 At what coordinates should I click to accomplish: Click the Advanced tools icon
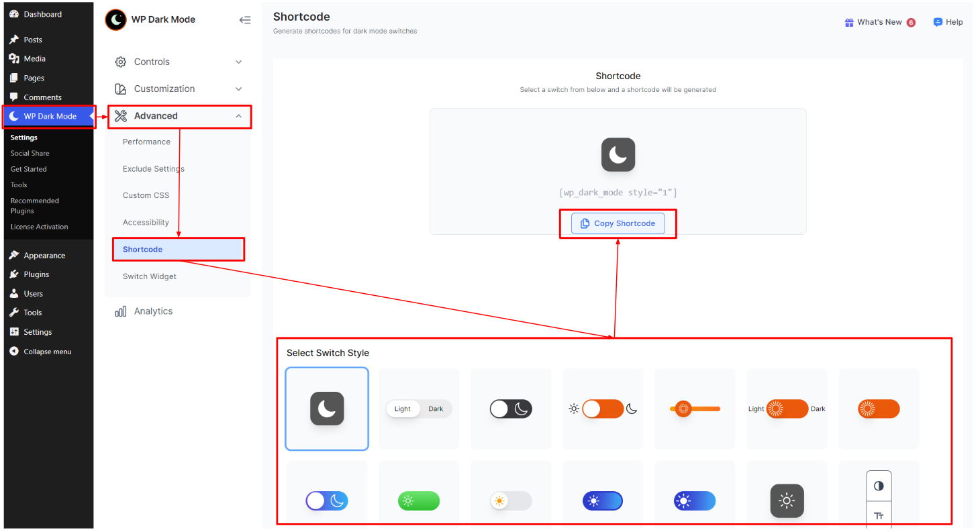coord(121,116)
